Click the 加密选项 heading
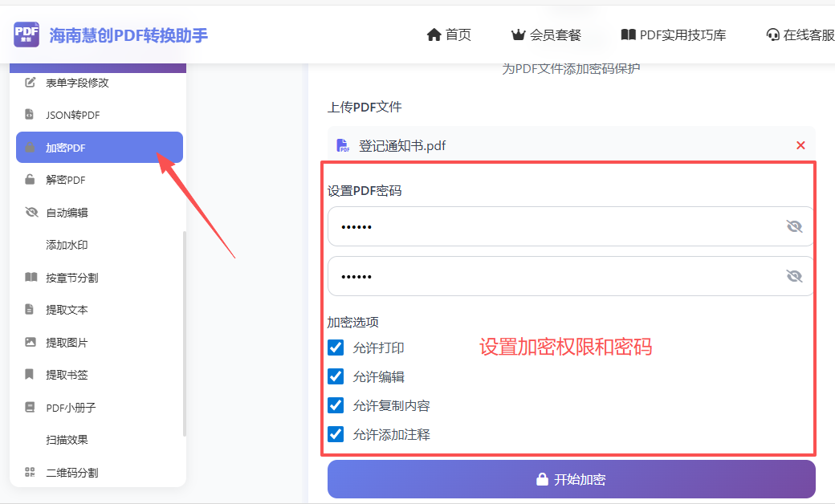This screenshot has height=504, width=835. tap(353, 322)
